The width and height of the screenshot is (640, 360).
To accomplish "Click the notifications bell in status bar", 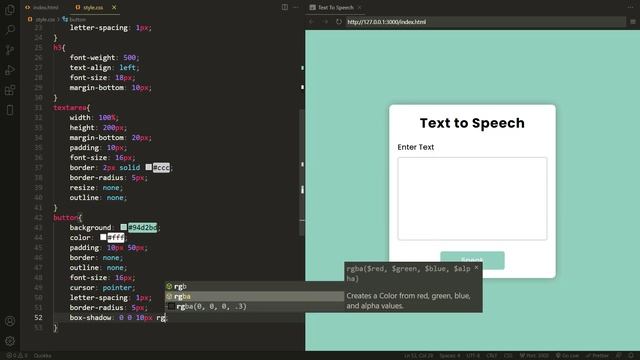I will 632,356.
